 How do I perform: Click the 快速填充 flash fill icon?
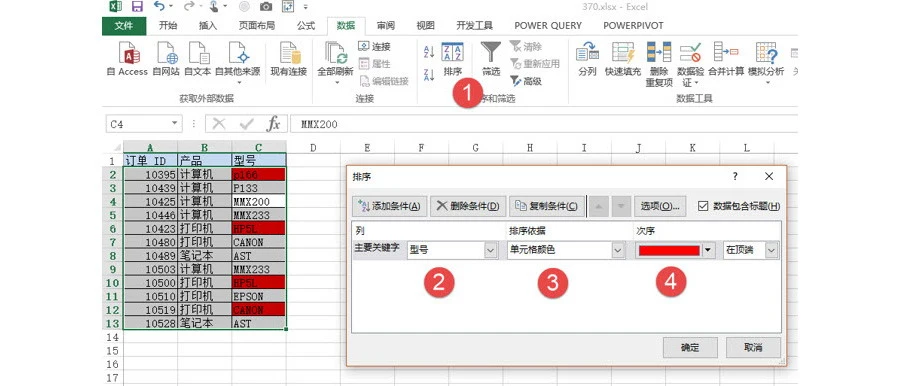tap(623, 53)
